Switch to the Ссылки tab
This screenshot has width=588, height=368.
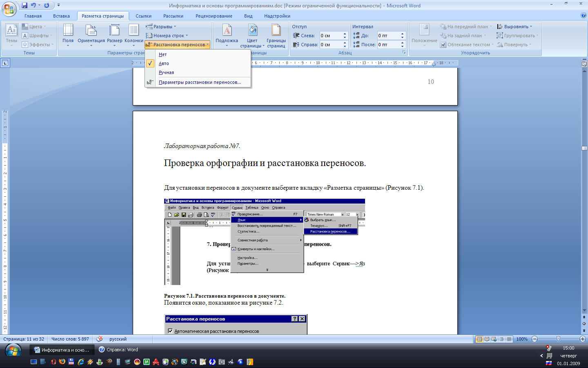[x=143, y=16]
